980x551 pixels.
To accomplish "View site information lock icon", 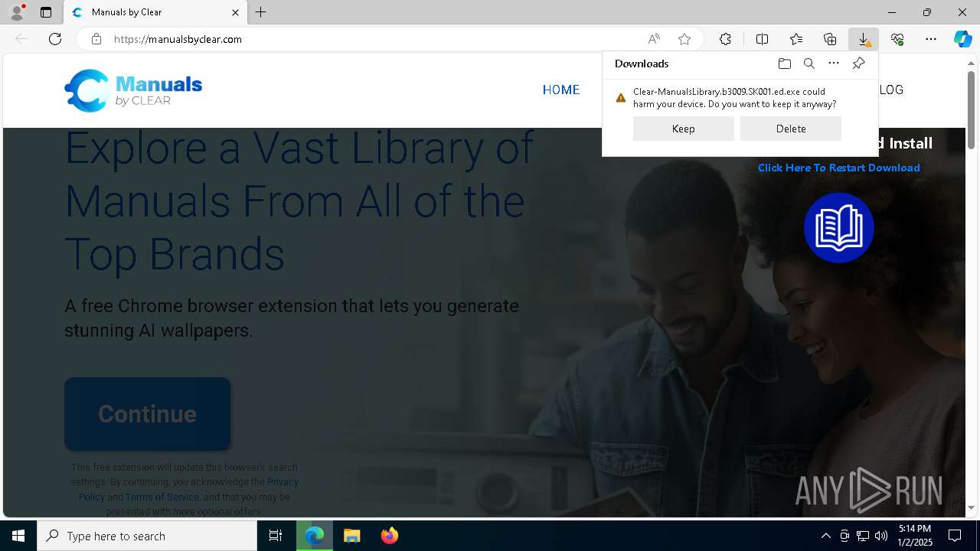I will [96, 39].
